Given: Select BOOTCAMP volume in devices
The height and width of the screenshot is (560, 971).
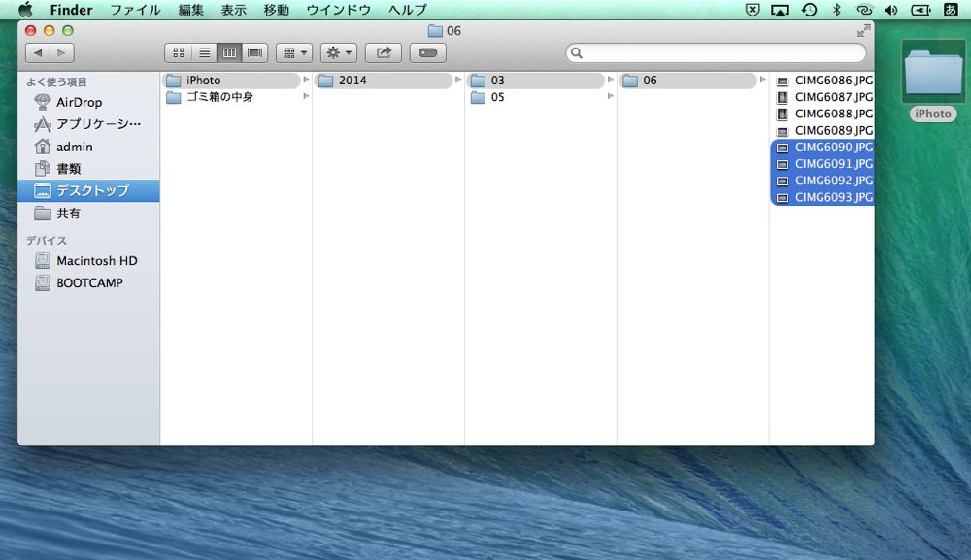Looking at the screenshot, I should point(88,282).
